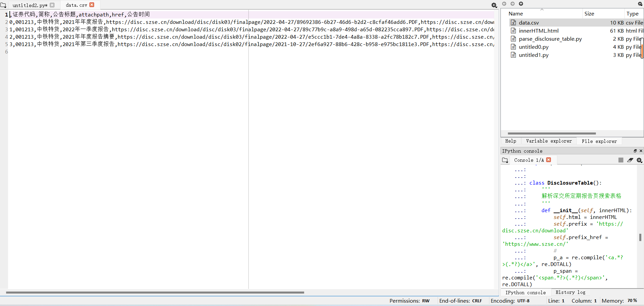Switch to the File explorer tab
The height and width of the screenshot is (306, 644).
pos(599,141)
